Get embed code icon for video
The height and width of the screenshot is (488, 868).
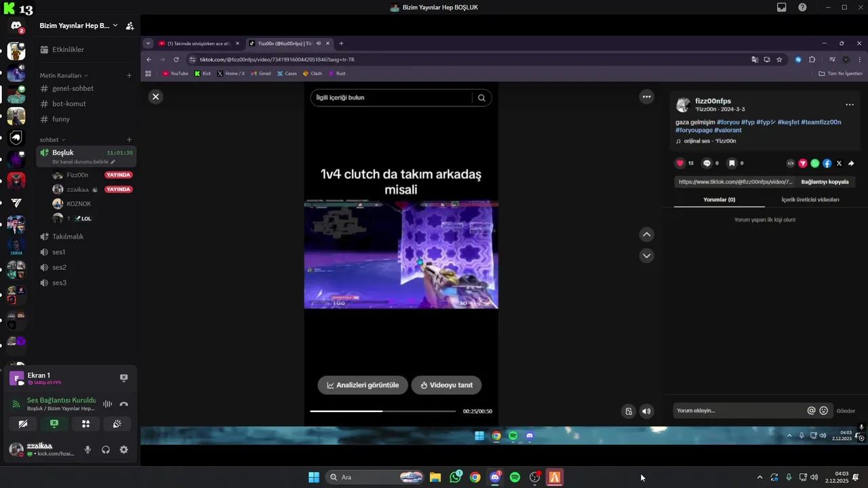[791, 163]
